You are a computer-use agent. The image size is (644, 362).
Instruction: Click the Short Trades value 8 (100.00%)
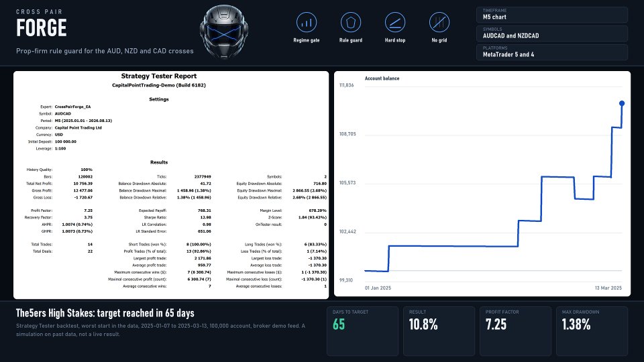click(x=199, y=244)
